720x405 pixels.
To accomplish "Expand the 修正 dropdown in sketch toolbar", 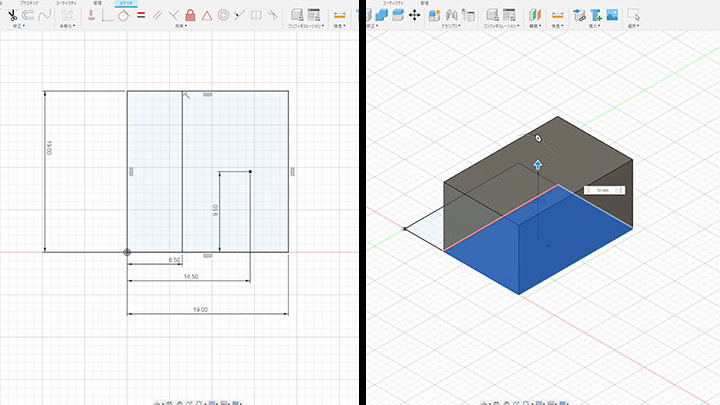I will click(17, 26).
